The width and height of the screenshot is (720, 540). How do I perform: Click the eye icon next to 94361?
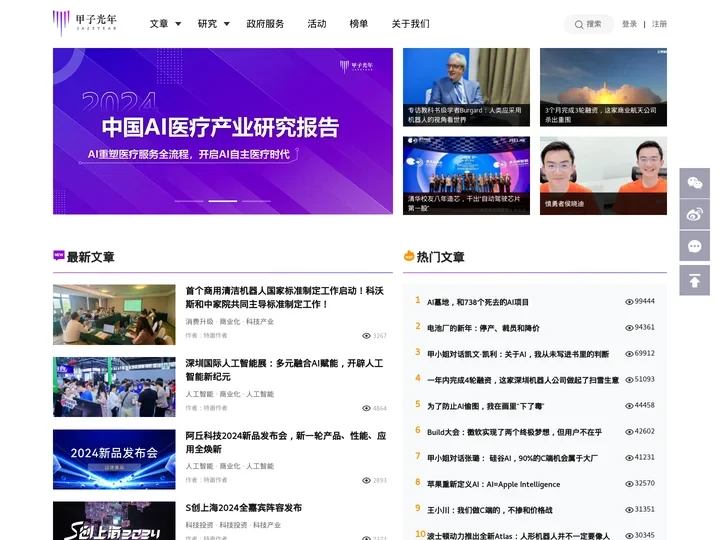coord(629,328)
